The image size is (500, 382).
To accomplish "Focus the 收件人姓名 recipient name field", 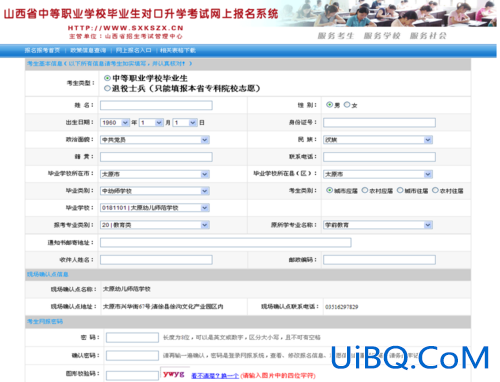I will 156,260.
